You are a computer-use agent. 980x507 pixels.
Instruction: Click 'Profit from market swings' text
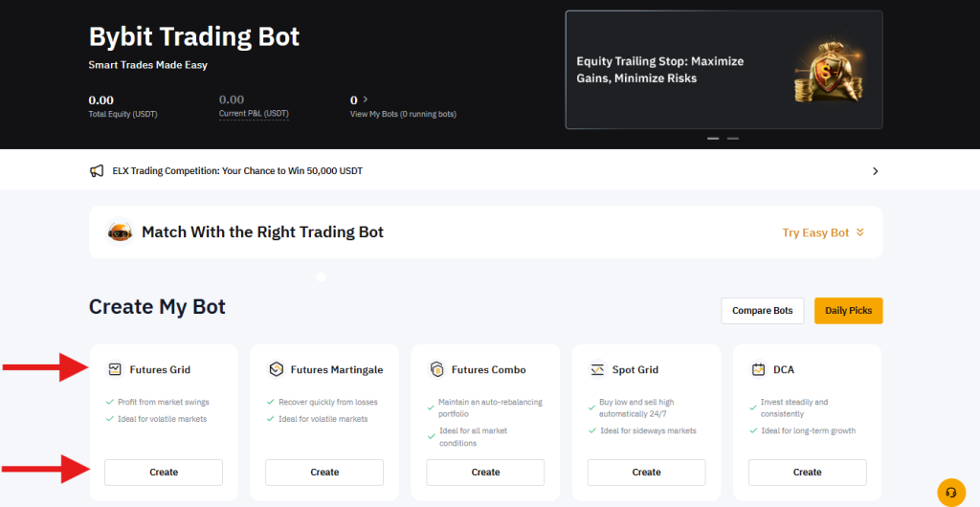coord(164,402)
